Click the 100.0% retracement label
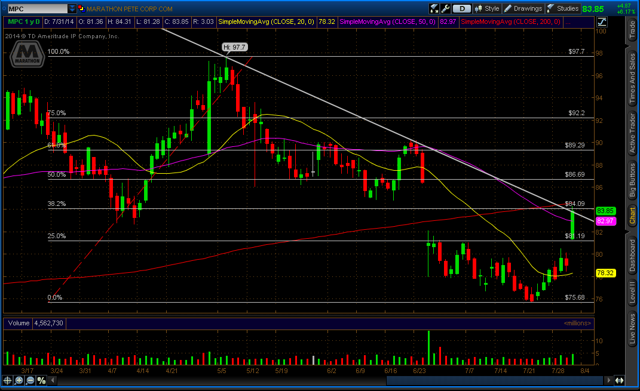Viewport: 640px width, 391px height. pos(58,52)
